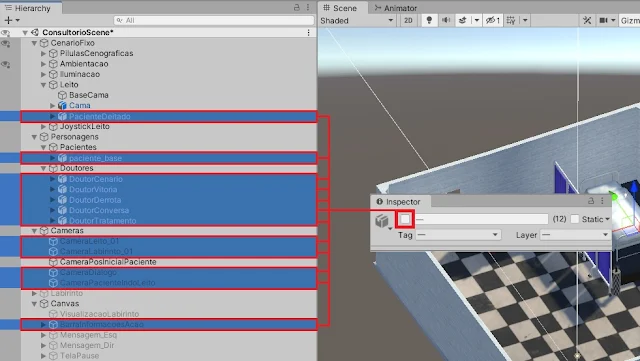Open the Inspector panel kebab menu
The image size is (640, 361).
[602, 201]
